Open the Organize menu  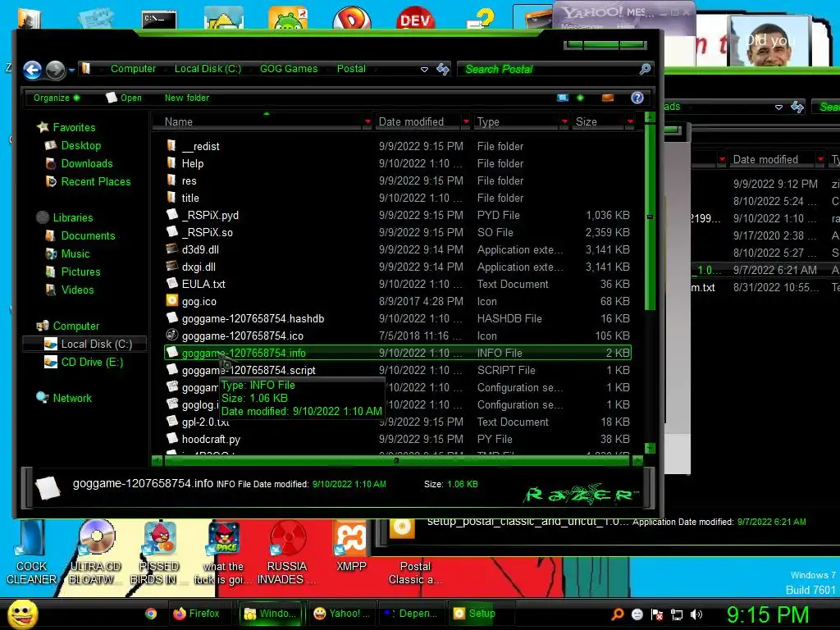coord(57,98)
